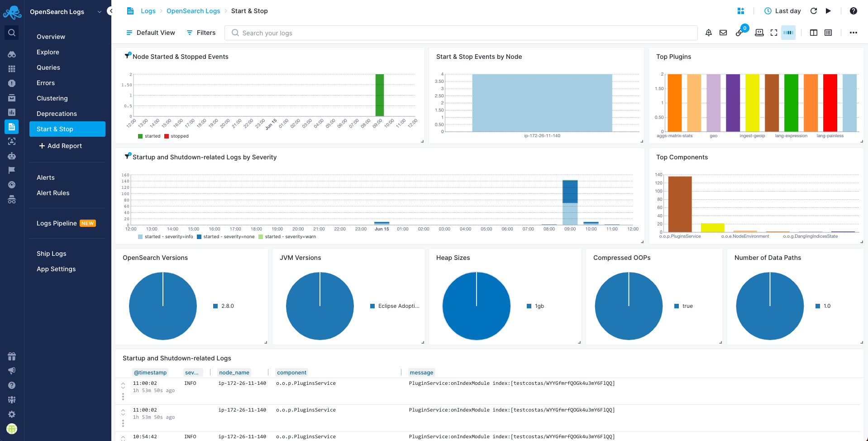Open the megaphone announcements icon
Screen dimensions: 868x441
pyautogui.click(x=12, y=371)
